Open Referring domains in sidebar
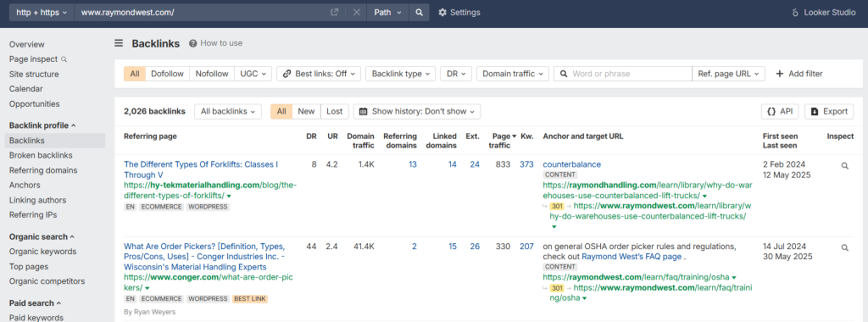This screenshot has width=868, height=322. [43, 170]
